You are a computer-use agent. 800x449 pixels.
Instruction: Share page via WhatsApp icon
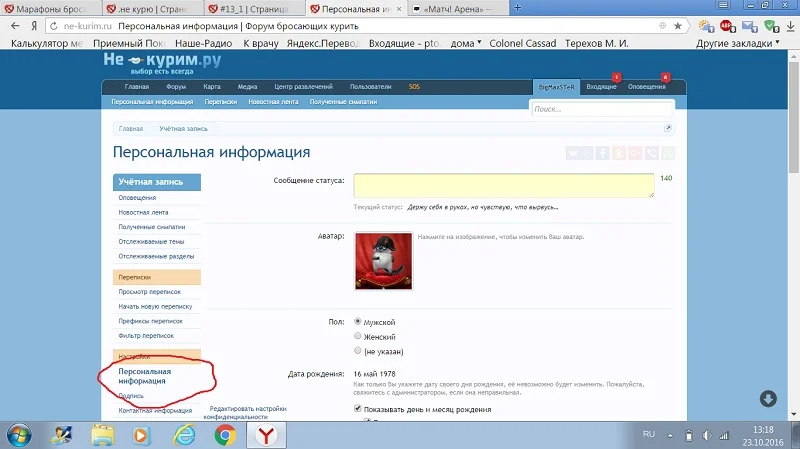668,153
